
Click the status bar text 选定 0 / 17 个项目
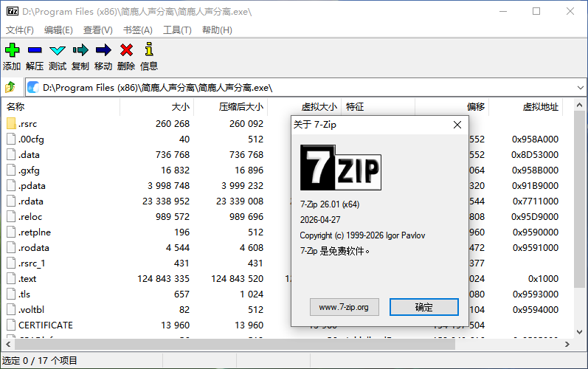tap(40, 361)
